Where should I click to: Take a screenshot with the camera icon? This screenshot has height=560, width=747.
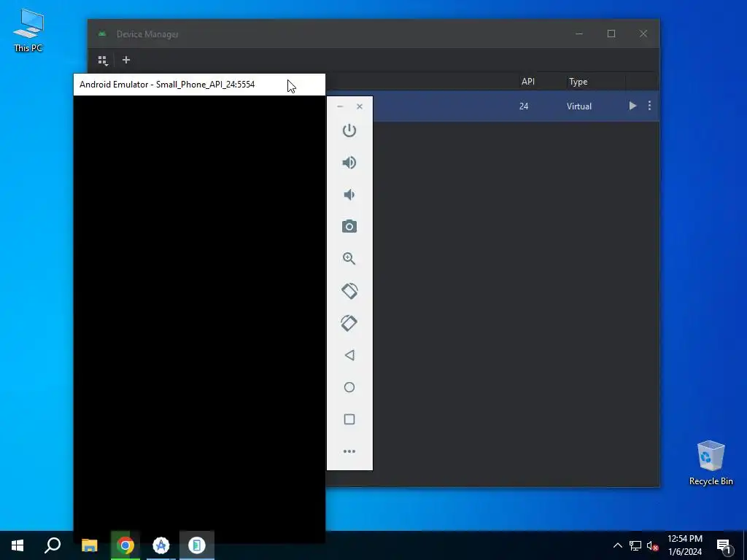[349, 226]
